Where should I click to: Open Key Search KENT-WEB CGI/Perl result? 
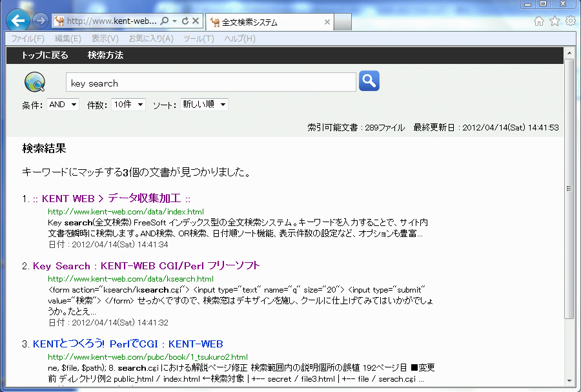[147, 266]
